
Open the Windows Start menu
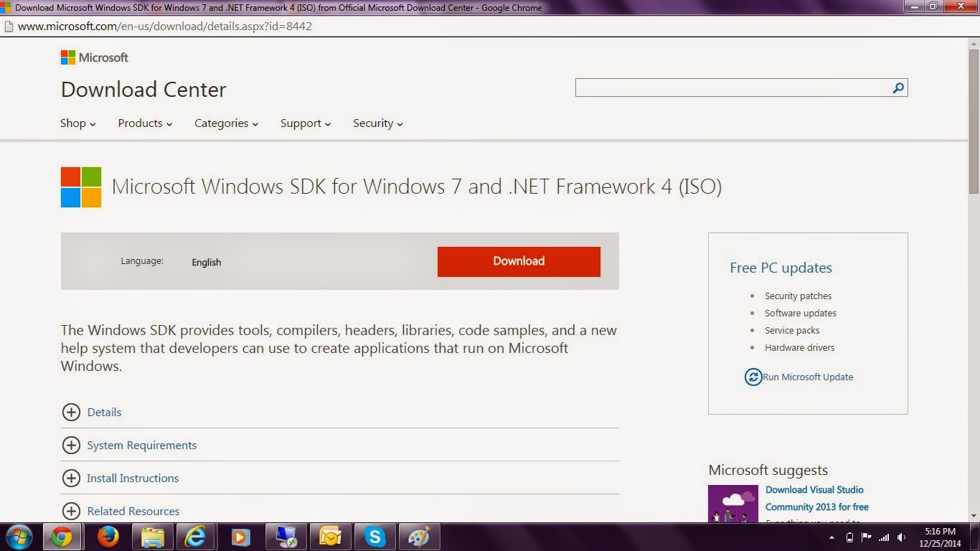[19, 537]
